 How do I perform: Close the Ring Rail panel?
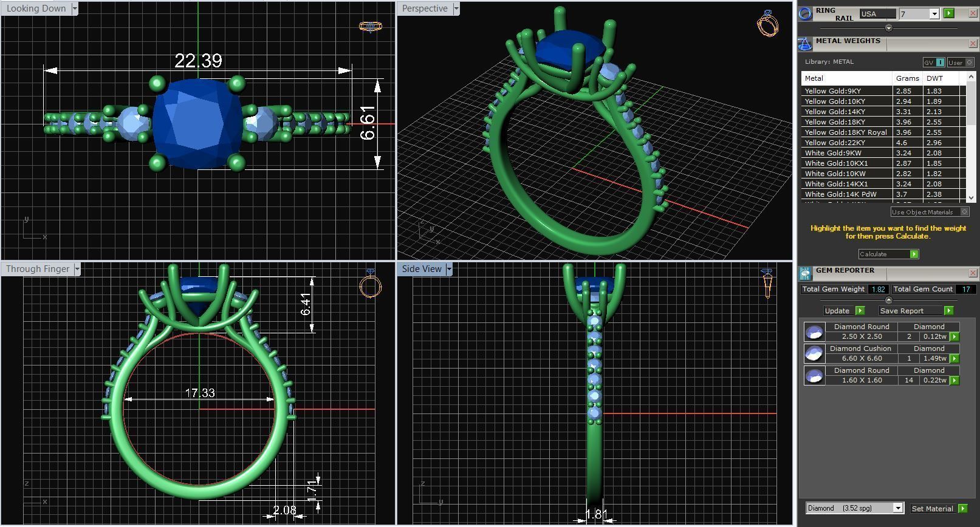[x=973, y=13]
